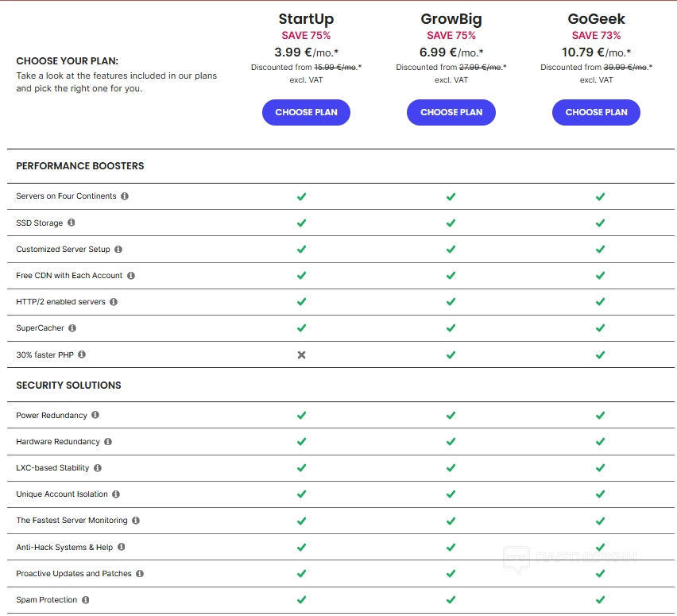Click info icon beside Hardware Redundancy

[x=108, y=441]
